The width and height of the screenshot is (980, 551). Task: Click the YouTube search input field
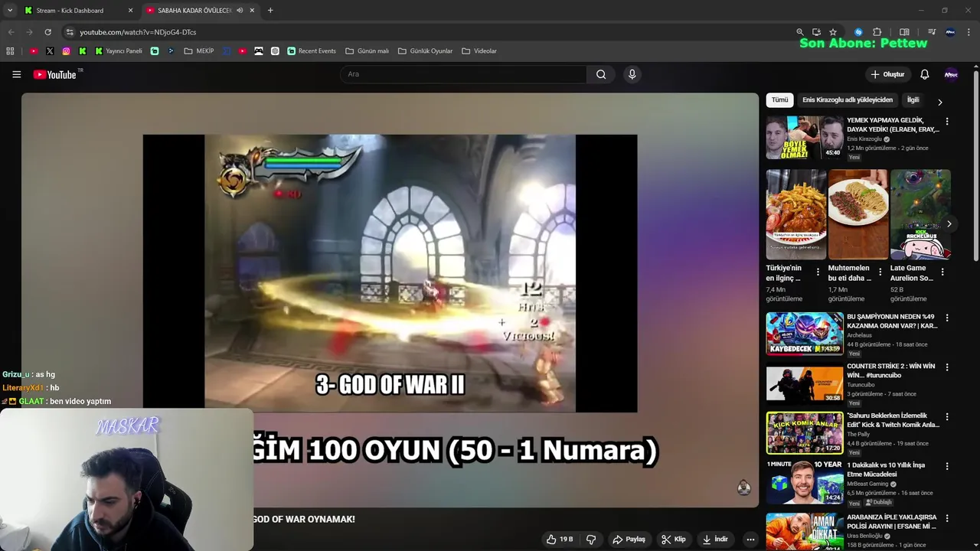(463, 74)
